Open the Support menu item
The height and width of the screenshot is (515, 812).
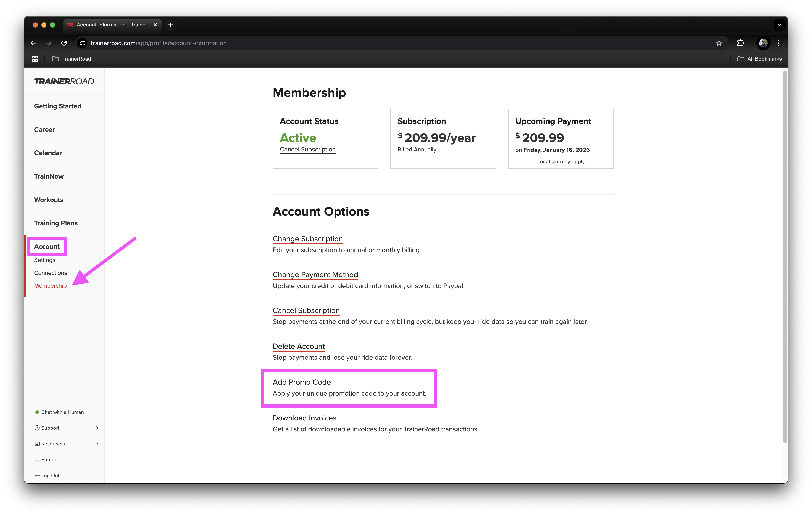[47, 428]
